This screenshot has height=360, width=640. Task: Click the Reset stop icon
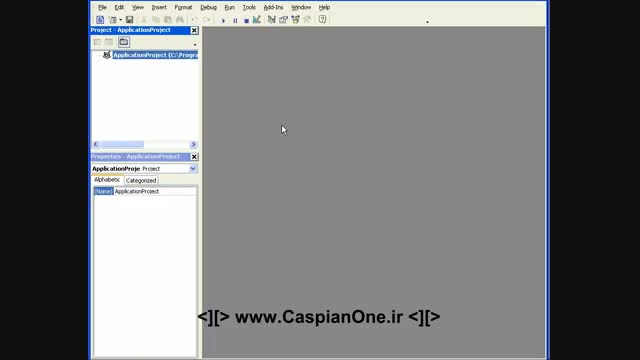tap(247, 20)
